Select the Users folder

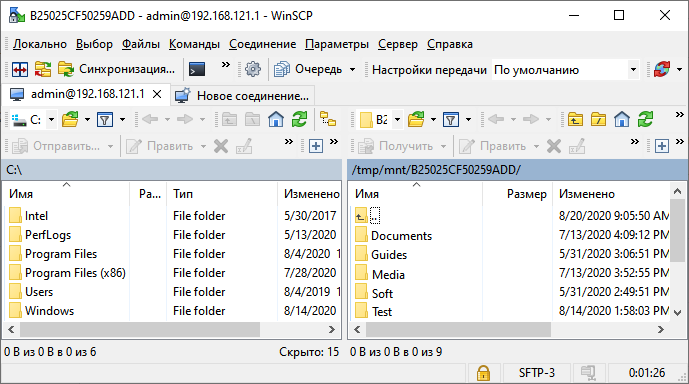tap(39, 292)
